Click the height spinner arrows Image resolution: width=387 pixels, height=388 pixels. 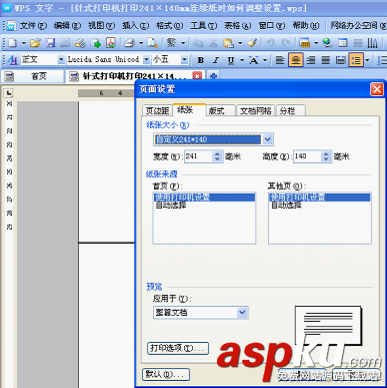326,156
